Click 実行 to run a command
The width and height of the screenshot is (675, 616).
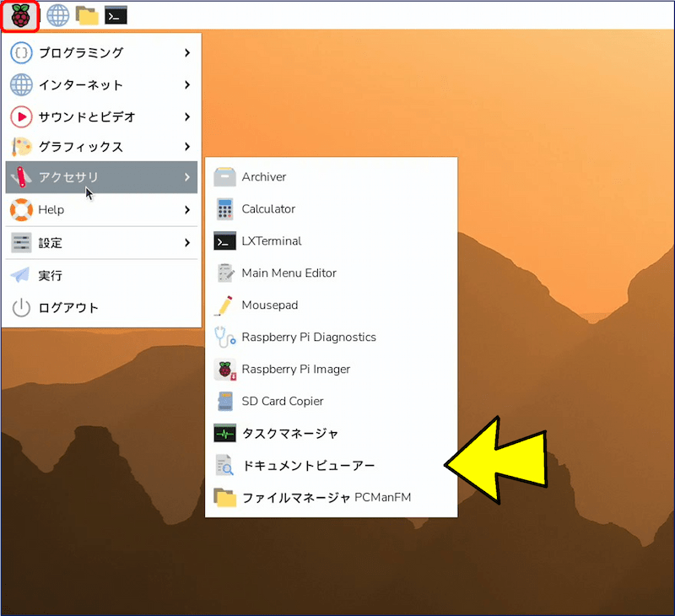[x=82, y=274]
